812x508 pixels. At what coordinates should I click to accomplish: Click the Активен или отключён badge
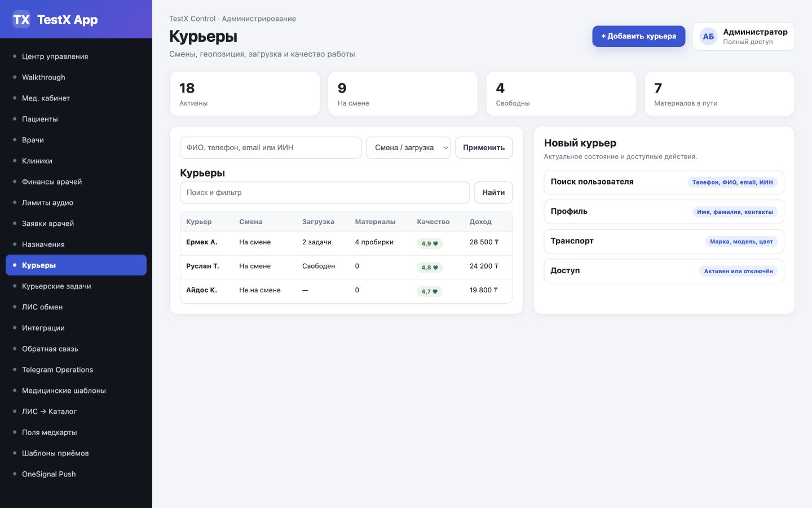(x=738, y=271)
